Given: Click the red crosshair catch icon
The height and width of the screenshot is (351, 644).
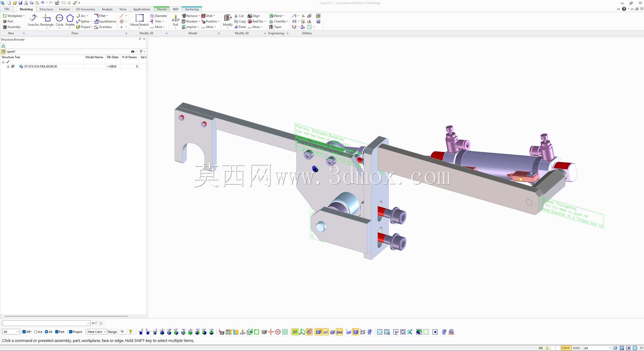Looking at the screenshot, I should point(271,332).
